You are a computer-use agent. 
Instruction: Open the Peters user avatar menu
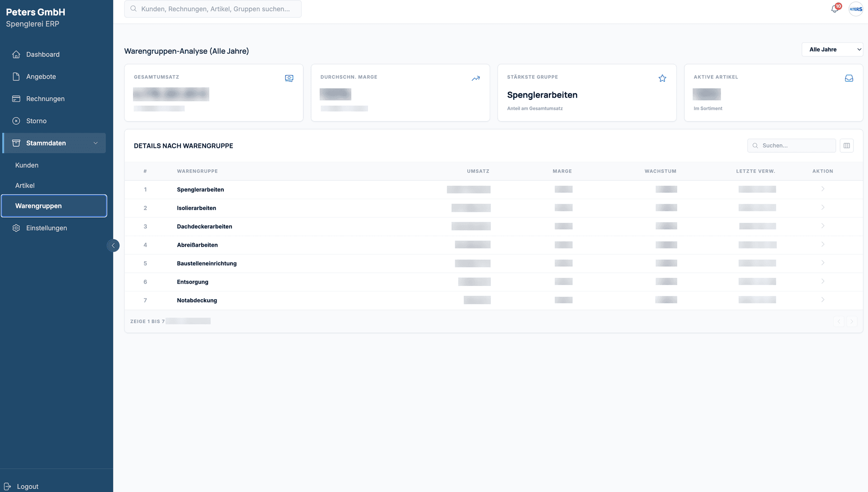(x=856, y=9)
